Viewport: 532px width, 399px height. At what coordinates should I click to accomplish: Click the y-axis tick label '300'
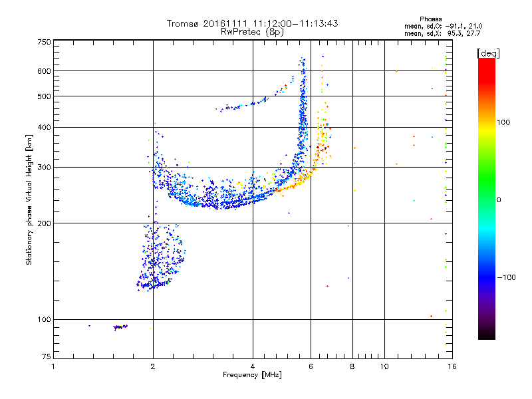pos(45,168)
